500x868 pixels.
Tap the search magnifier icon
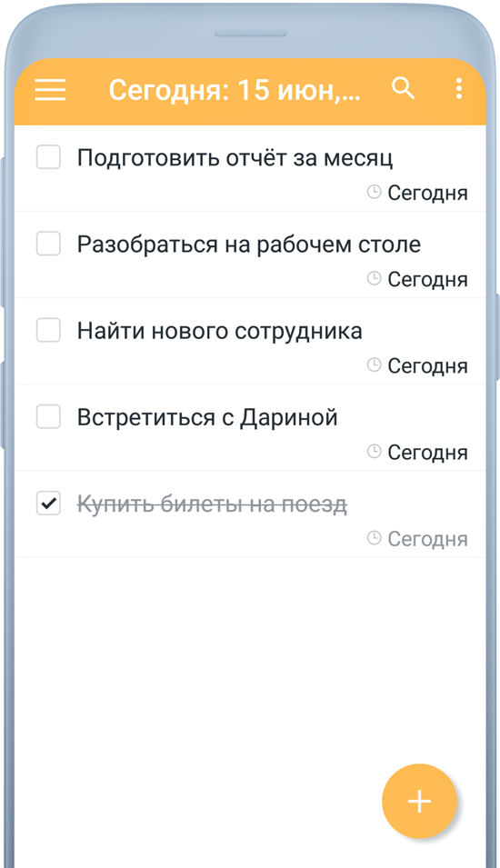tap(403, 88)
